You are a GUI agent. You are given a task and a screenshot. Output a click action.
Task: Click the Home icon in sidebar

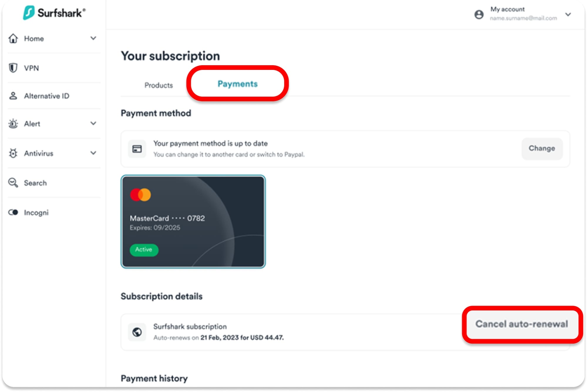[x=13, y=38]
